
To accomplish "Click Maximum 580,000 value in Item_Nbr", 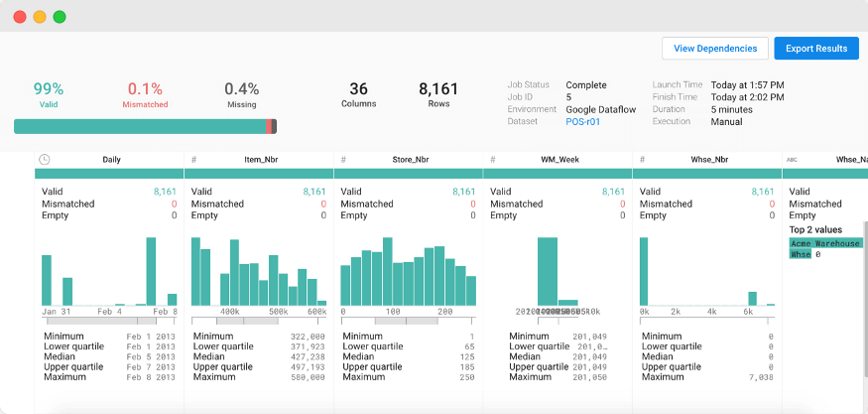I will point(308,377).
